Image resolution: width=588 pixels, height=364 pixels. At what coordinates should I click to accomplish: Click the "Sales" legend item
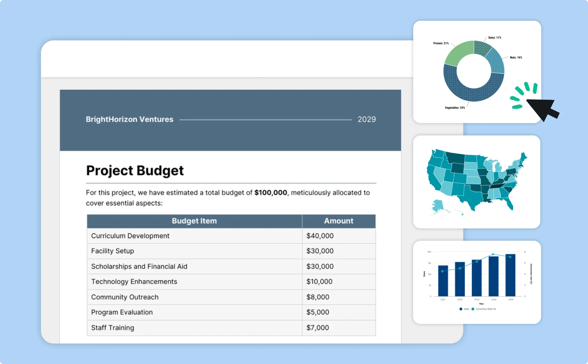464,309
